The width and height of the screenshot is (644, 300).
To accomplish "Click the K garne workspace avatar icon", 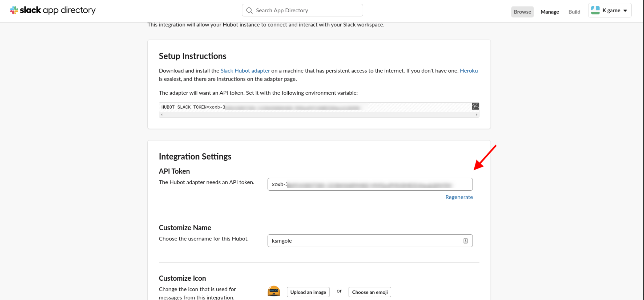I will 595,10.
